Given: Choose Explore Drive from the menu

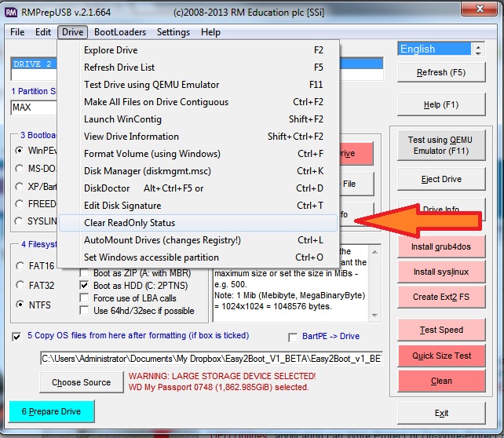Looking at the screenshot, I should pos(199,50).
